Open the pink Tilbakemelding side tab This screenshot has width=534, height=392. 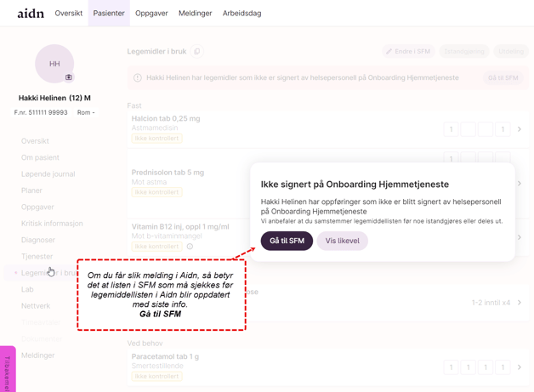[7, 369]
